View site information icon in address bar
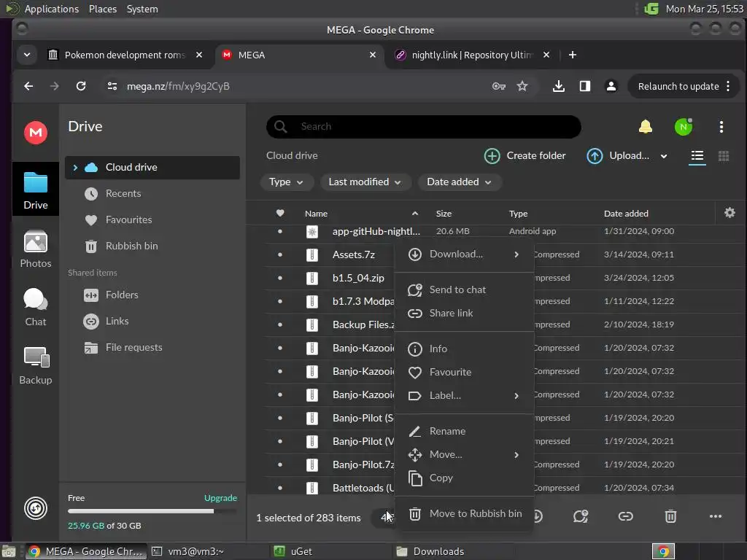Viewport: 747px width, 560px height. pyautogui.click(x=112, y=86)
